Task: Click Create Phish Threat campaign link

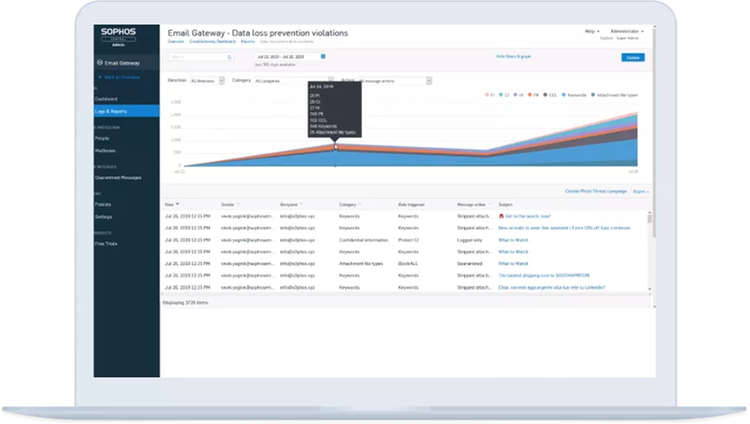Action: [x=596, y=191]
